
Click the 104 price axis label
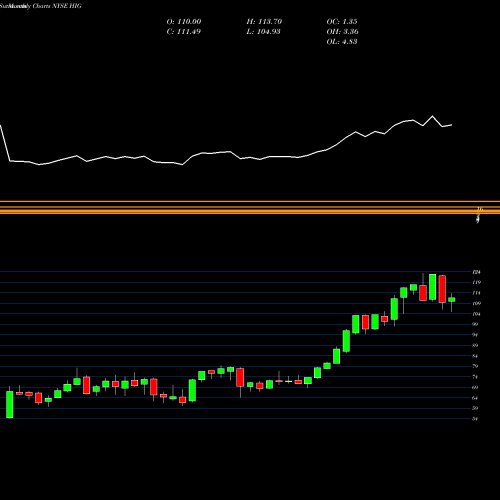pos(477,314)
